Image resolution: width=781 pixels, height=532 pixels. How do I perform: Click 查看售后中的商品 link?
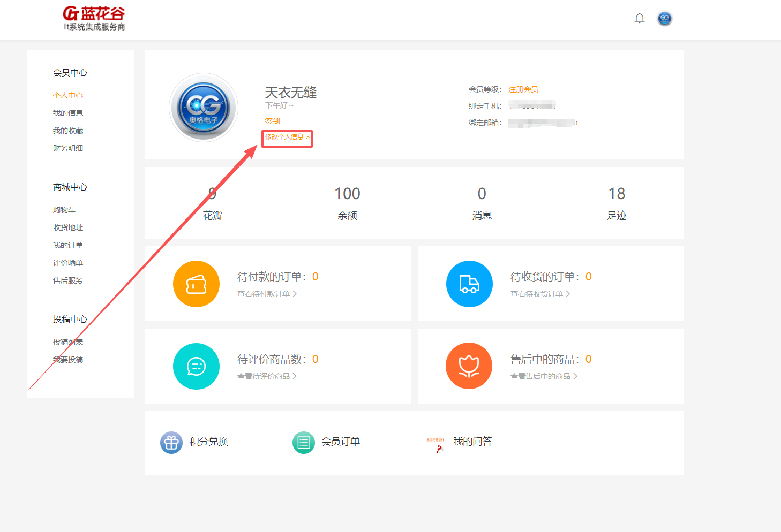(541, 376)
